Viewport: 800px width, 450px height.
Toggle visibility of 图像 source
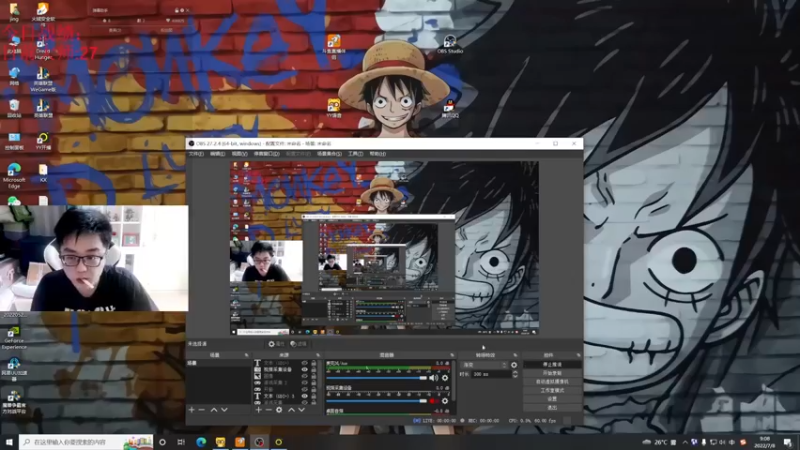tap(305, 376)
